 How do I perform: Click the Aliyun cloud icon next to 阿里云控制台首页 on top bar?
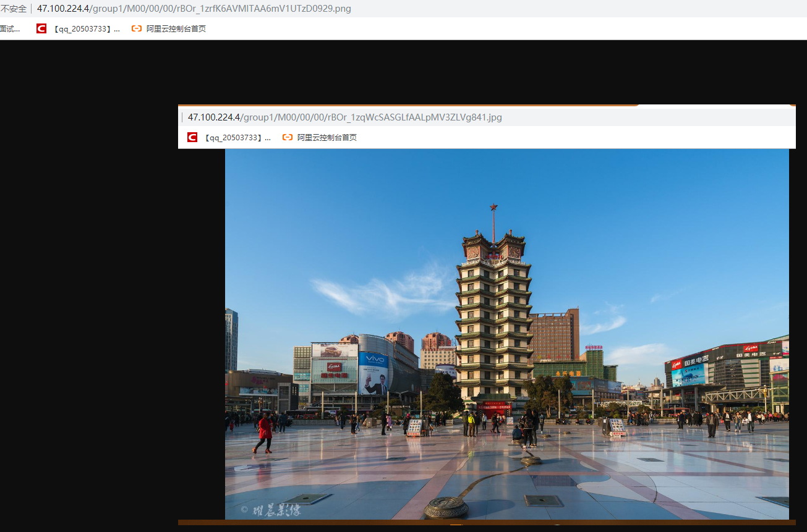point(136,28)
